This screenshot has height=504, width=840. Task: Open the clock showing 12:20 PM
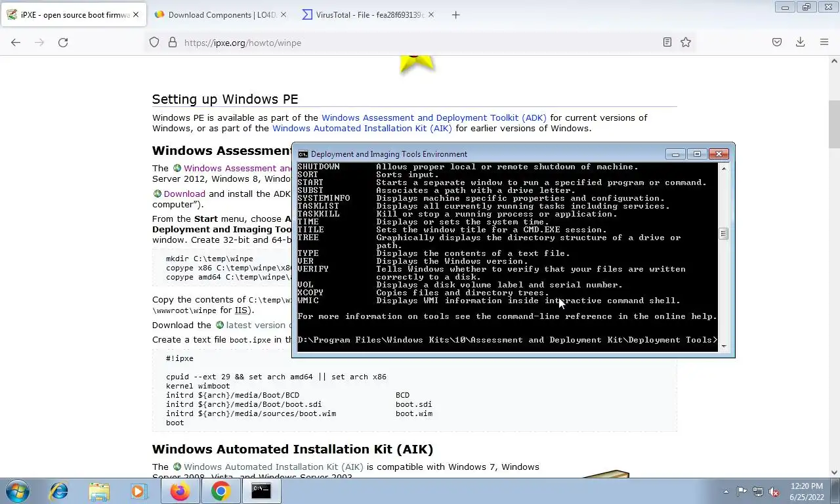tap(807, 492)
